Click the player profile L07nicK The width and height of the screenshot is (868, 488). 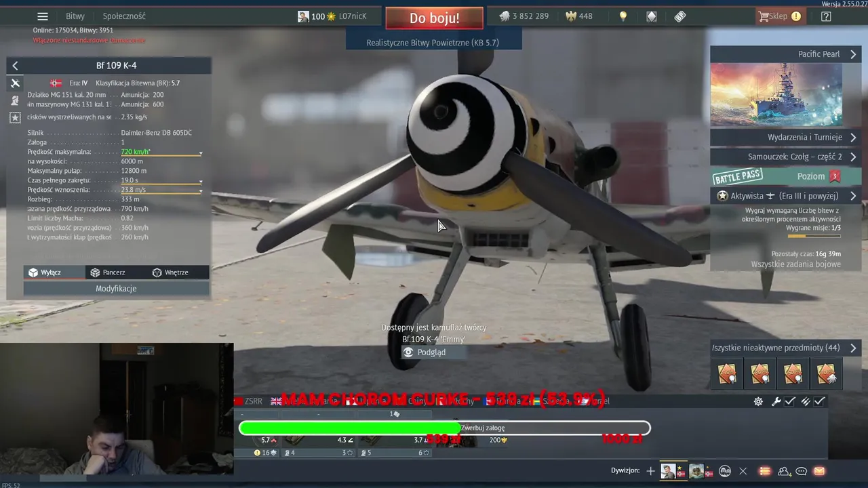click(332, 16)
